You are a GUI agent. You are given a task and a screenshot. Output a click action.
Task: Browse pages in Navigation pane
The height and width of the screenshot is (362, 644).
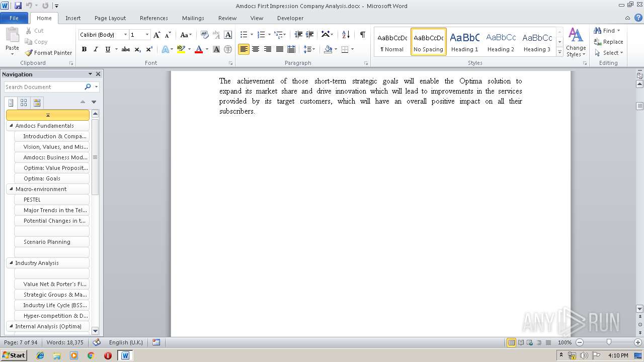[24, 103]
